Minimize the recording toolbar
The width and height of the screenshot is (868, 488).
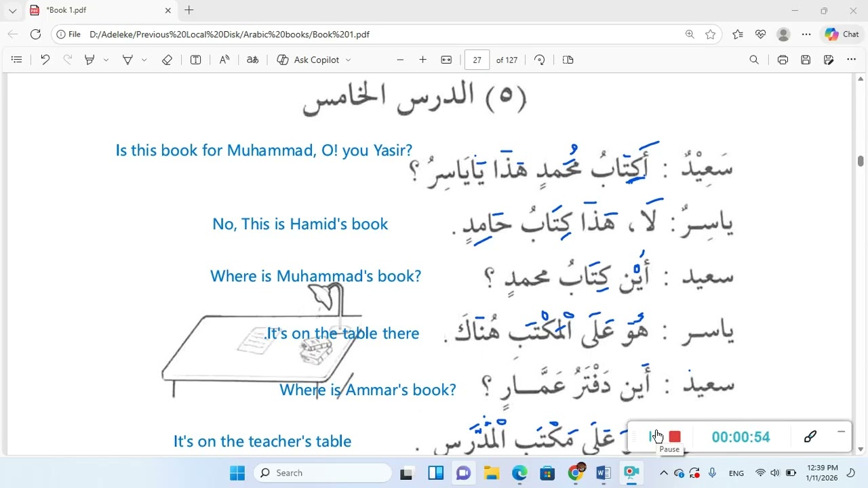point(841,431)
